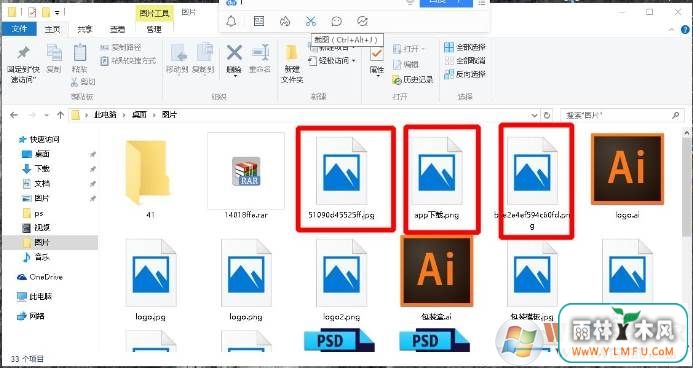This screenshot has width=693, height=368.
Task: Select the logo.jpg image file
Action: 150,279
